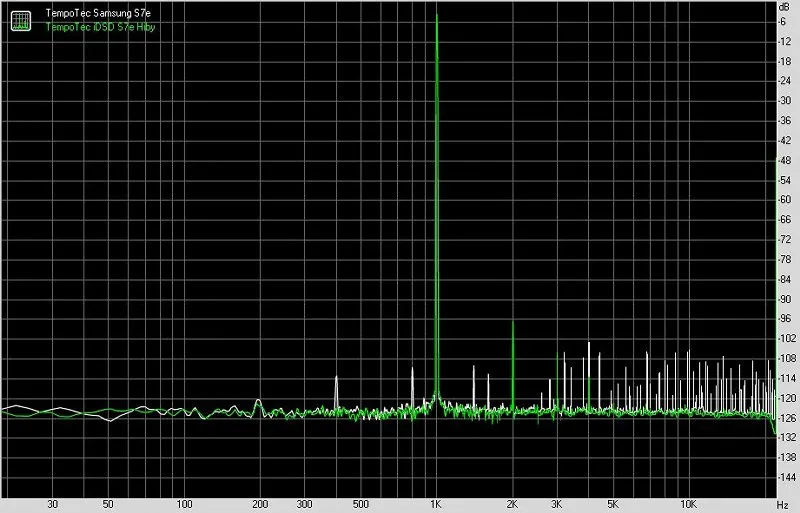Screen dimensions: 800x513
Task: Click the 30 Hz frequency axis label
Action: 52,504
